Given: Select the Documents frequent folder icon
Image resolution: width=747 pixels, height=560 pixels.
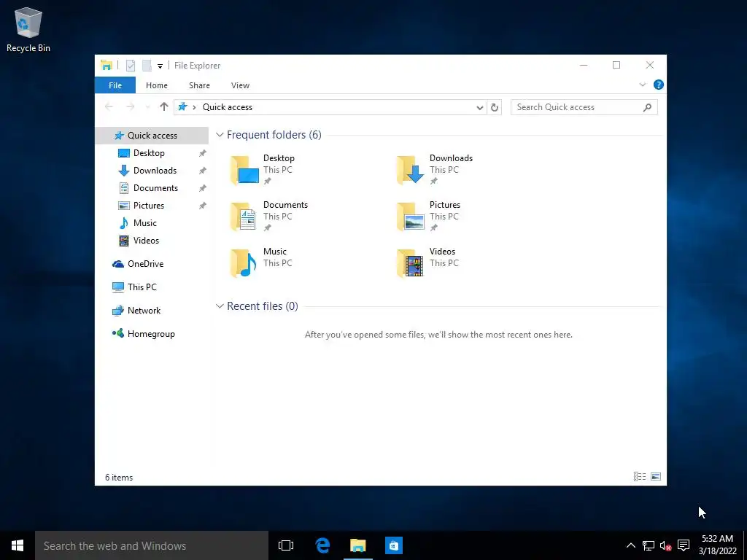Looking at the screenshot, I should pos(245,217).
